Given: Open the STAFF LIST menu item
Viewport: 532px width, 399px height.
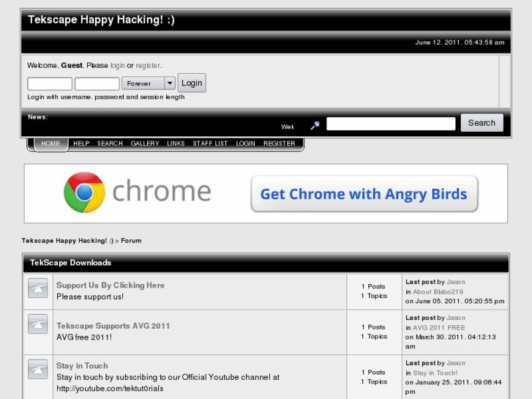Looking at the screenshot, I should click(x=210, y=143).
